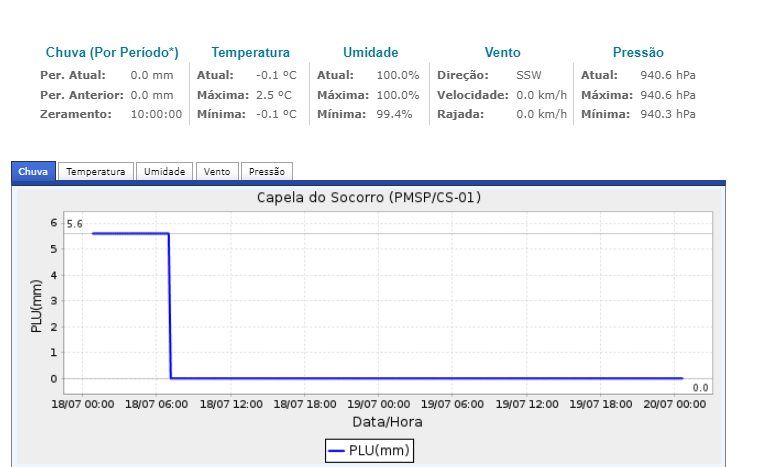The width and height of the screenshot is (782, 467).
Task: Switch to the Temperatura tab
Action: (x=96, y=172)
